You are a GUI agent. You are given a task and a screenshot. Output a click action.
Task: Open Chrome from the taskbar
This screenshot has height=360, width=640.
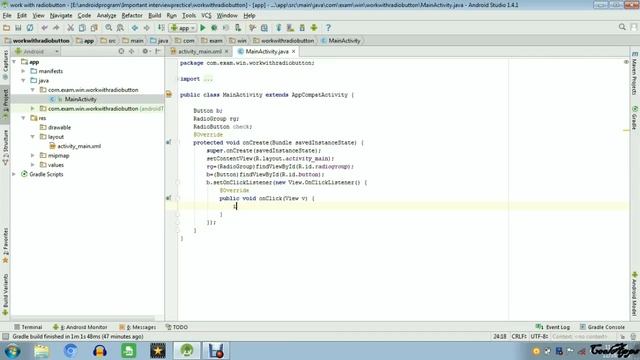coord(71,351)
